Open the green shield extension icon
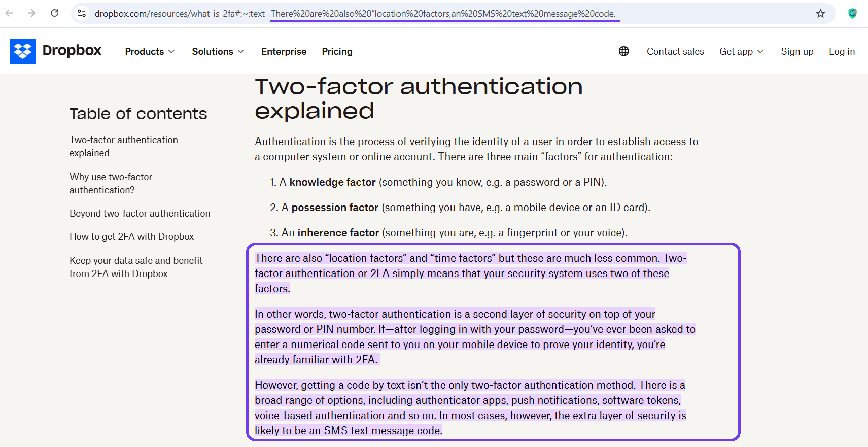Image resolution: width=868 pixels, height=447 pixels. coord(852,14)
